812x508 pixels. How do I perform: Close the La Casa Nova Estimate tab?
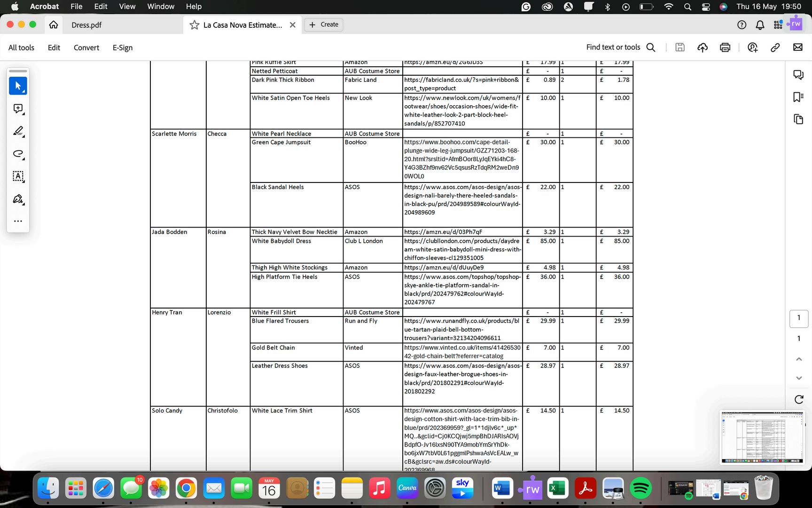point(293,25)
